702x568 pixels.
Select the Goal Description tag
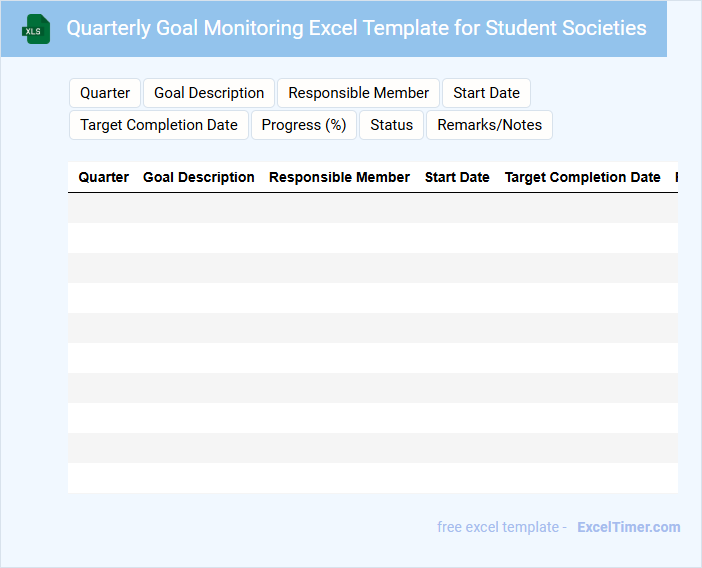(209, 93)
